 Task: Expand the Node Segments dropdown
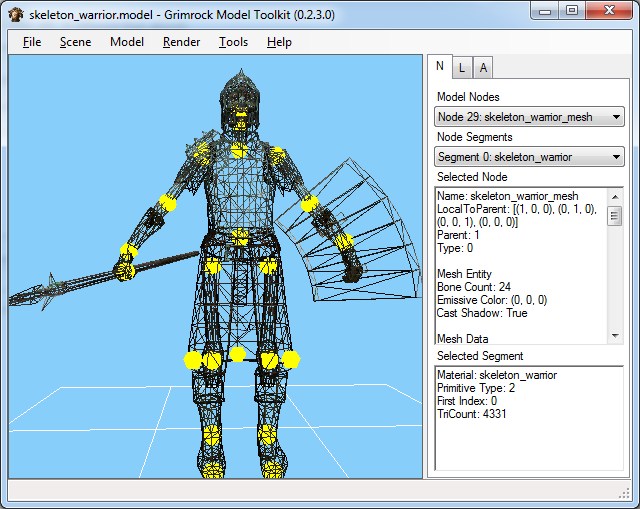(529, 157)
